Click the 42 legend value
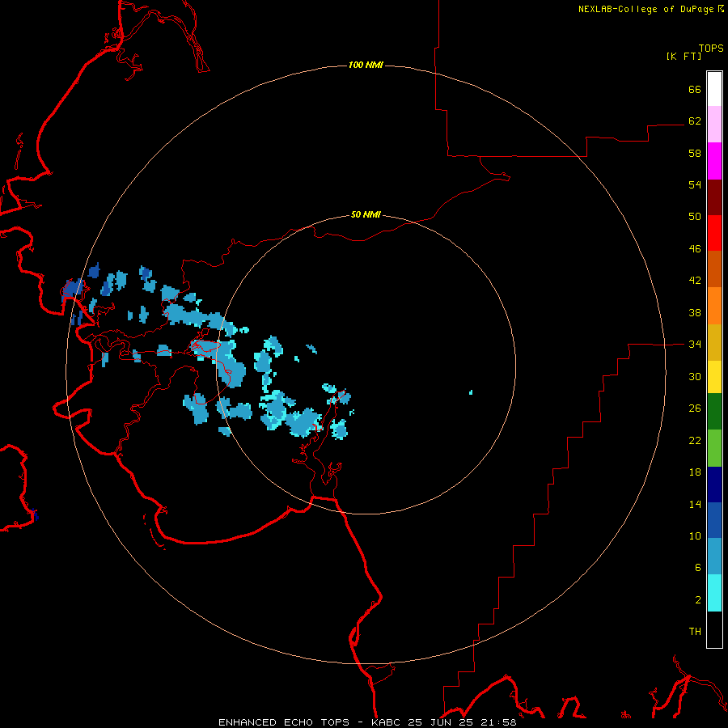This screenshot has width=728, height=728. coord(695,281)
